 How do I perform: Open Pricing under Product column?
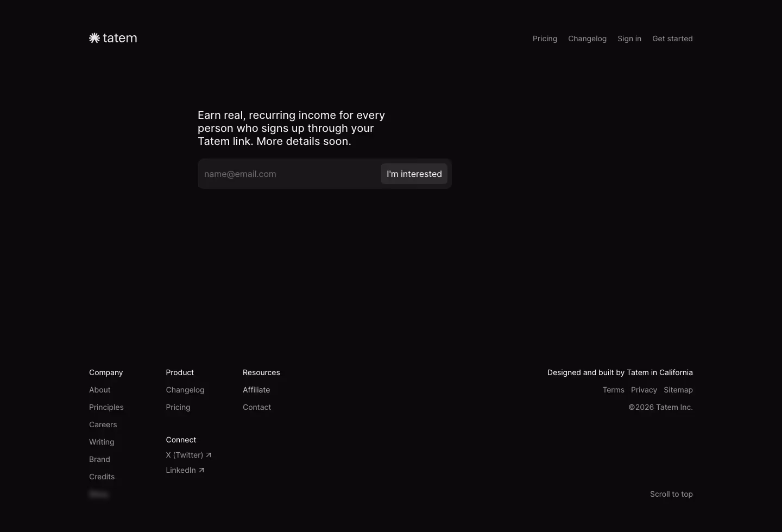coord(178,407)
